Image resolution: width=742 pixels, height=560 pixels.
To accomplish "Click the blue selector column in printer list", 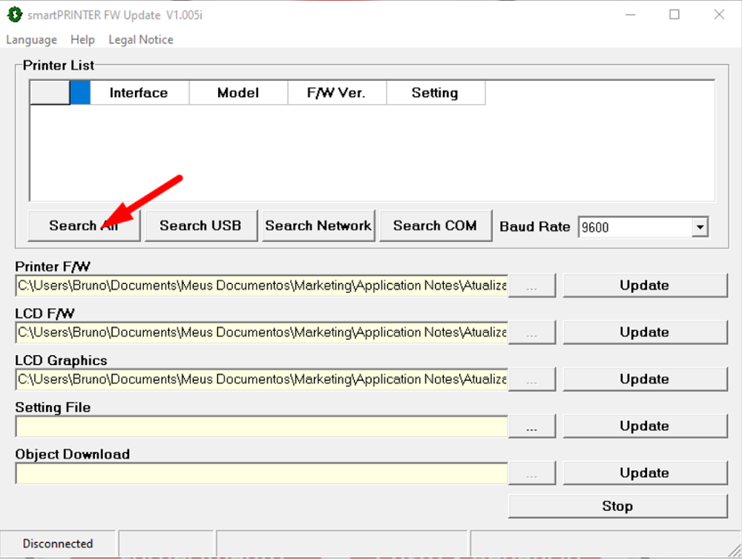I will 80,93.
